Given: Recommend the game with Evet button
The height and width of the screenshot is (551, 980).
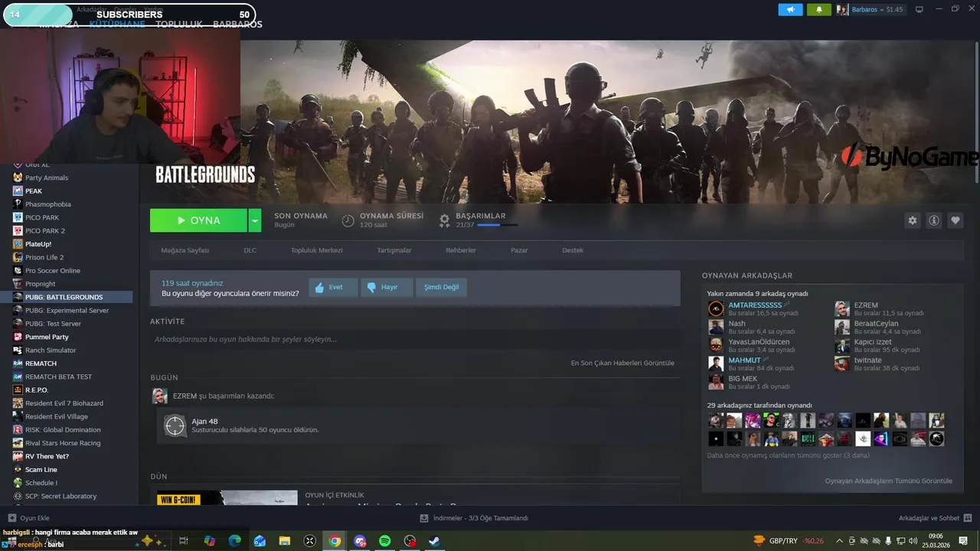Looking at the screenshot, I should tap(333, 288).
